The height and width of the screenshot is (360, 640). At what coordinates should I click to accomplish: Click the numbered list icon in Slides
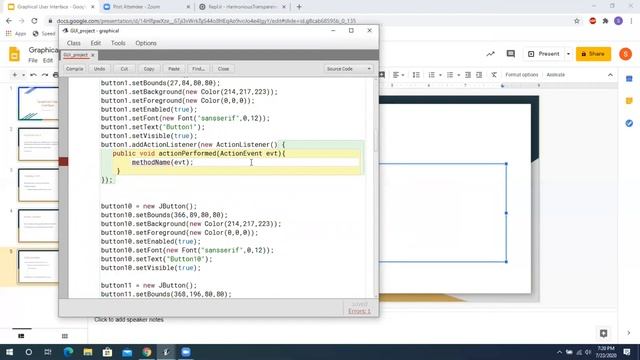pyautogui.click(x=431, y=75)
